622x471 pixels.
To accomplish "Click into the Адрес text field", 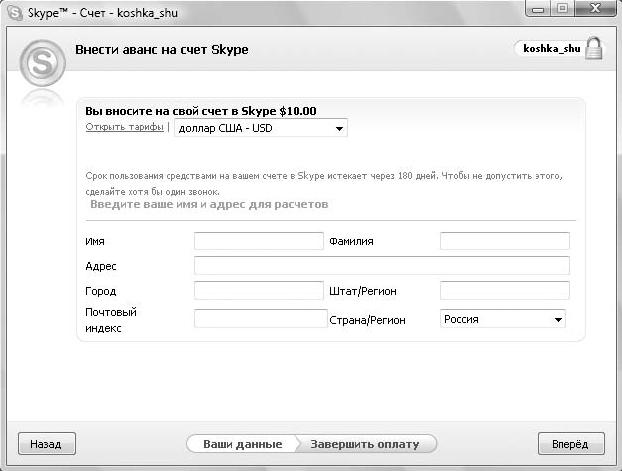I will pos(382,265).
